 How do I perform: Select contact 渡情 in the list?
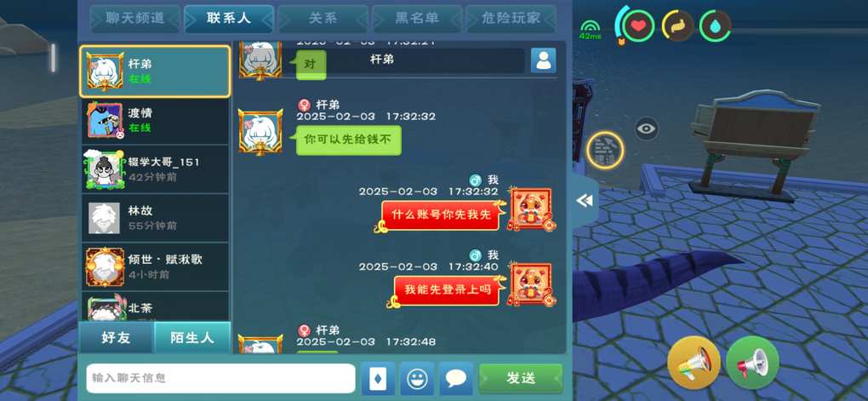(x=155, y=120)
